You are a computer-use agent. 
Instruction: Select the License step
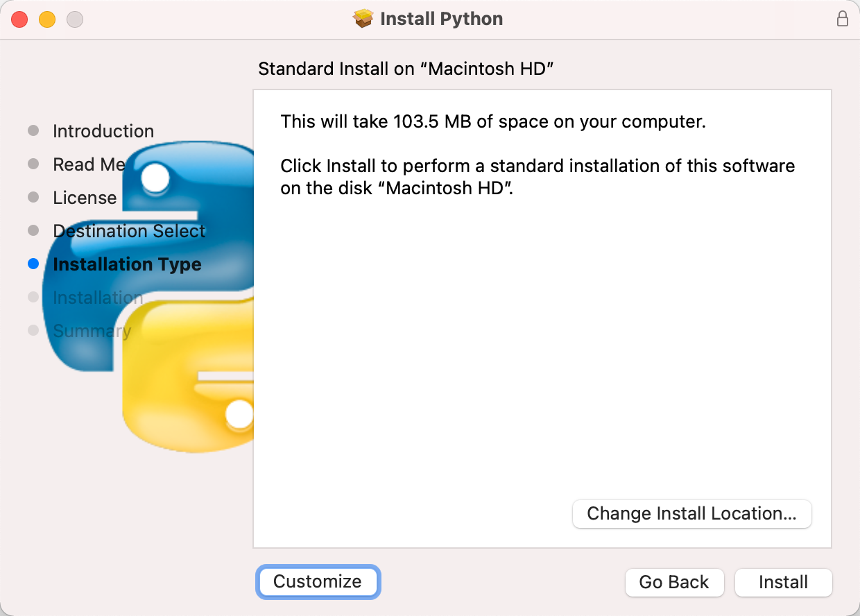(84, 197)
